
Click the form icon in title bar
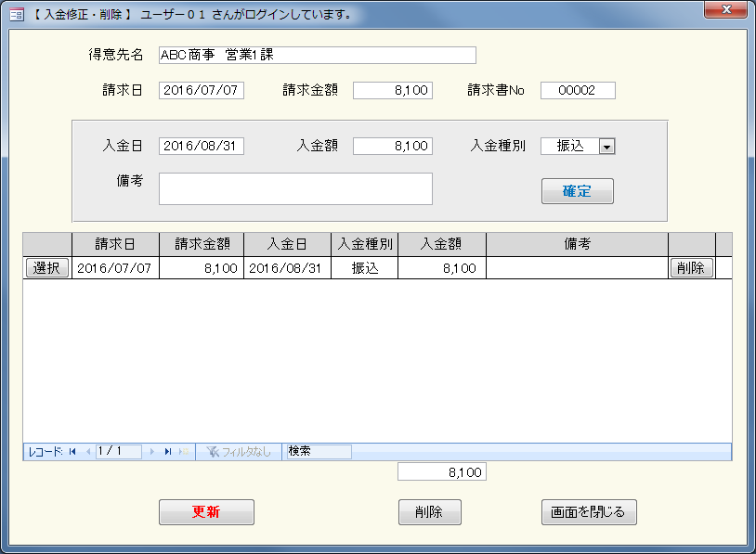click(x=16, y=15)
